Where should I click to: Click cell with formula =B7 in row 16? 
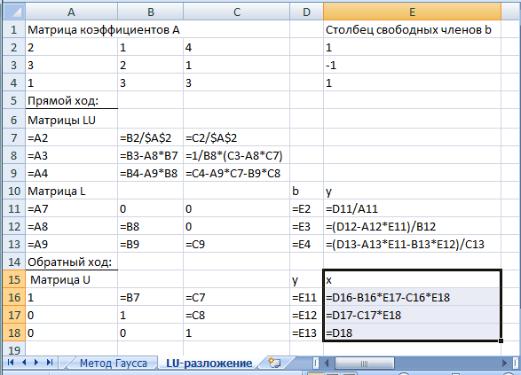pos(150,297)
